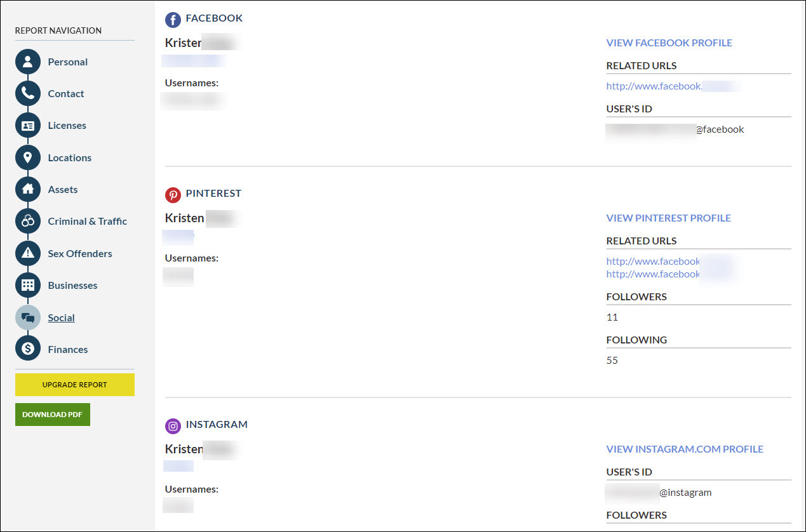Click the Upgrade Report button
The image size is (806, 532).
75,385
